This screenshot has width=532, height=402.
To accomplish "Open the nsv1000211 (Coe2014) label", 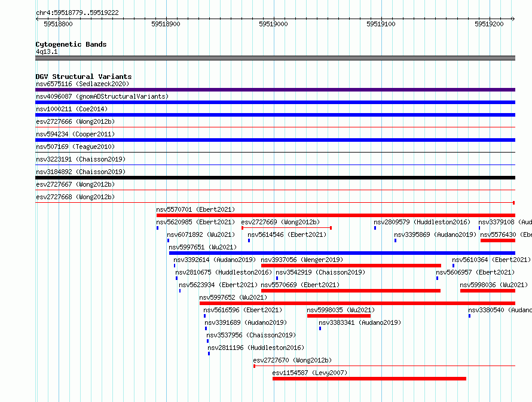I will tap(72, 109).
